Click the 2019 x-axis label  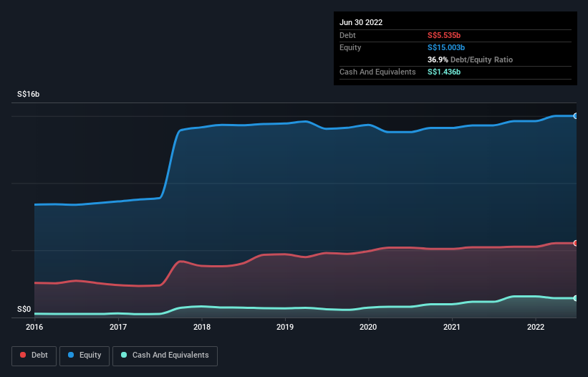tap(285, 327)
